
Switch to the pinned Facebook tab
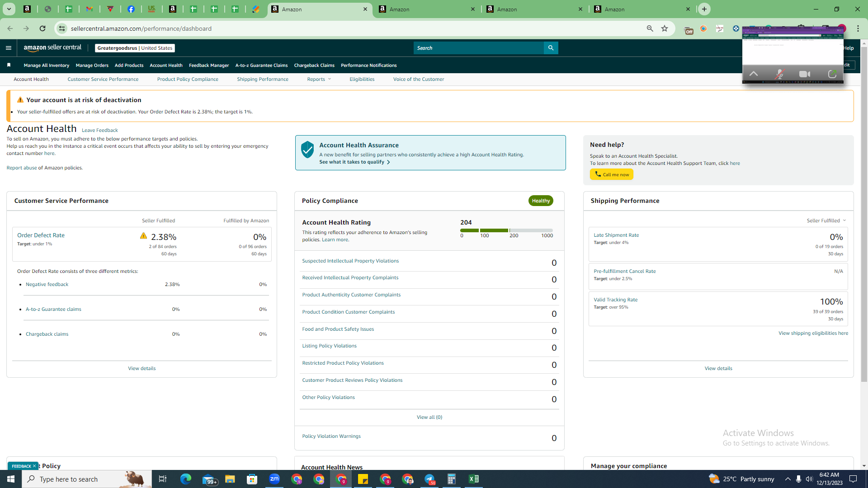(x=131, y=9)
